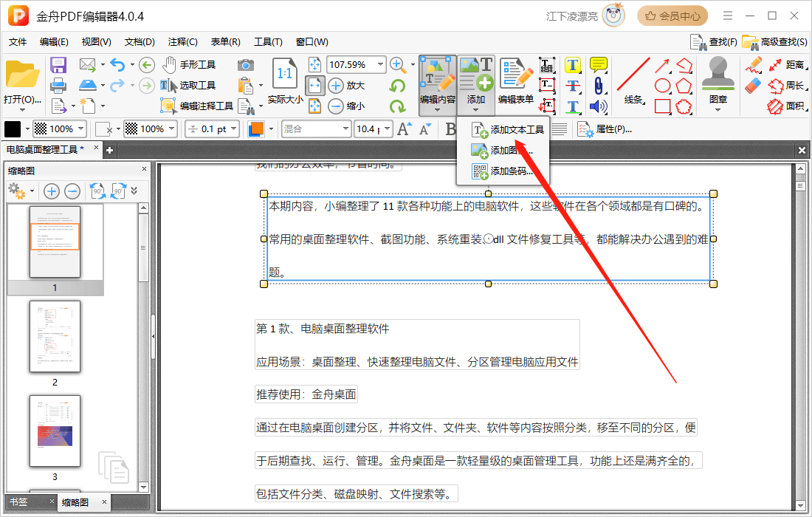Click the paperclip file attachment tool

(598, 86)
